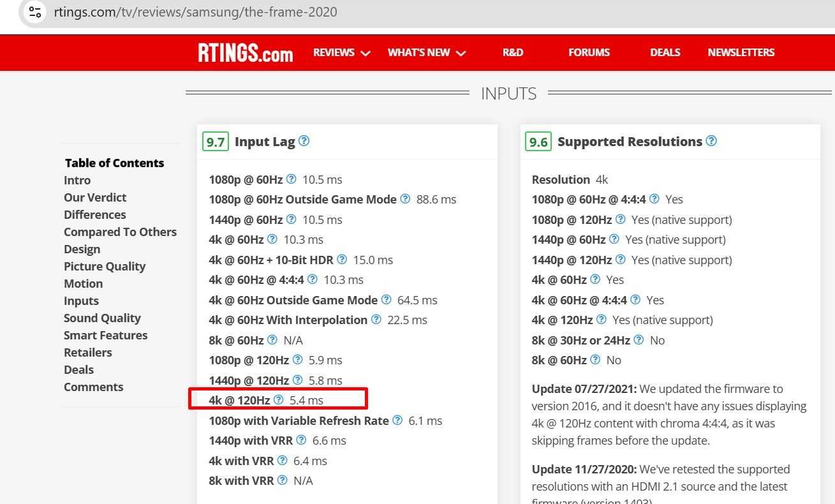Open the Forums menu item

tap(589, 52)
